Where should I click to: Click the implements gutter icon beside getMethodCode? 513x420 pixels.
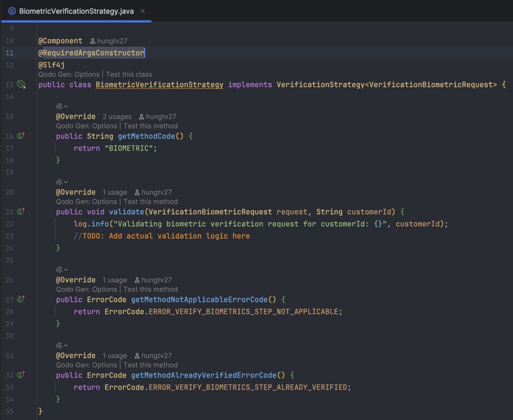pyautogui.click(x=21, y=136)
